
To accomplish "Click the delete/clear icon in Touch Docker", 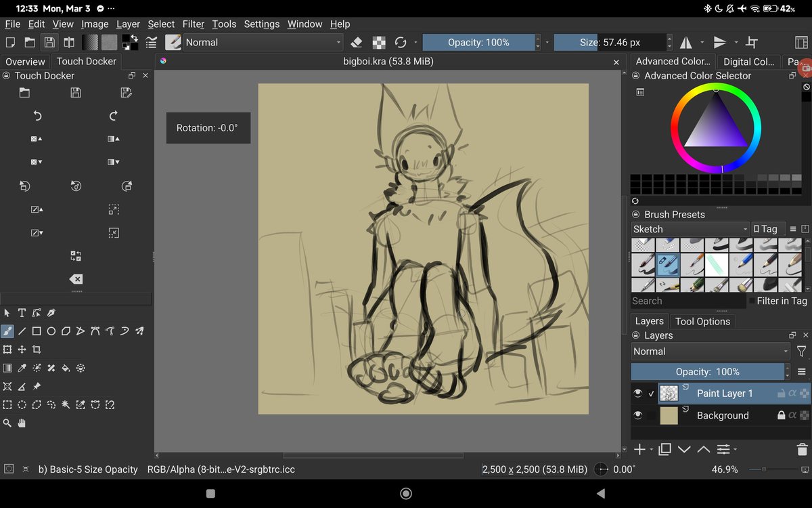I will tap(76, 279).
